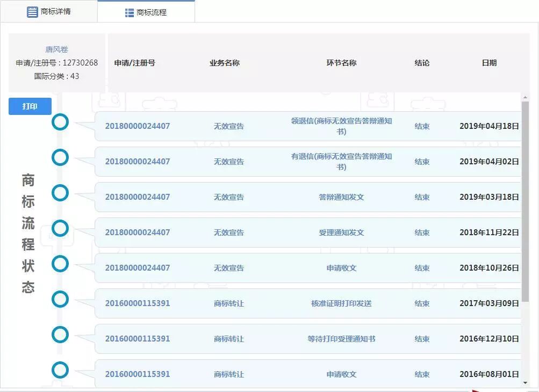The width and height of the screenshot is (539, 392).
Task: Click the 申请/注册号 column header
Action: click(135, 63)
